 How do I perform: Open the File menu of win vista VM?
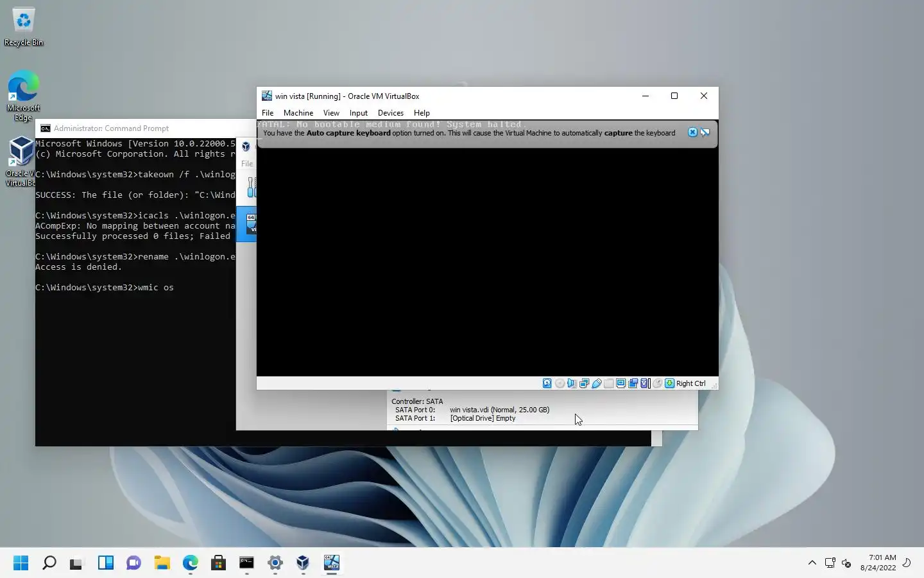[x=268, y=112]
